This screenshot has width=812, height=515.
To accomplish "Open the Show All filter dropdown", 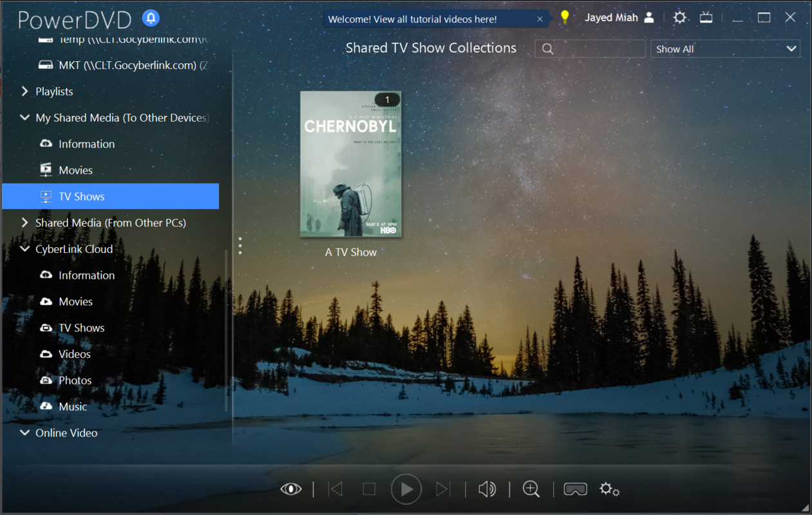I will (x=725, y=49).
